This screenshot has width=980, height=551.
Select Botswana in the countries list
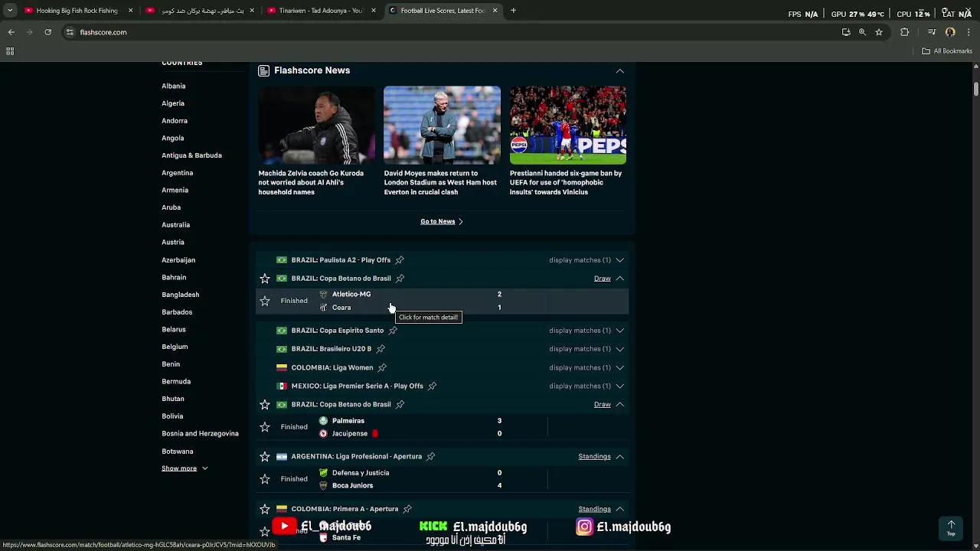click(x=177, y=452)
